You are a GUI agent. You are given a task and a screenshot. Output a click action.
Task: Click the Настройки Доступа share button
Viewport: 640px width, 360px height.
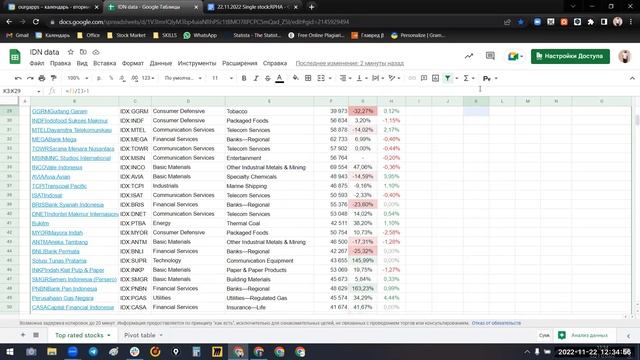(x=570, y=56)
